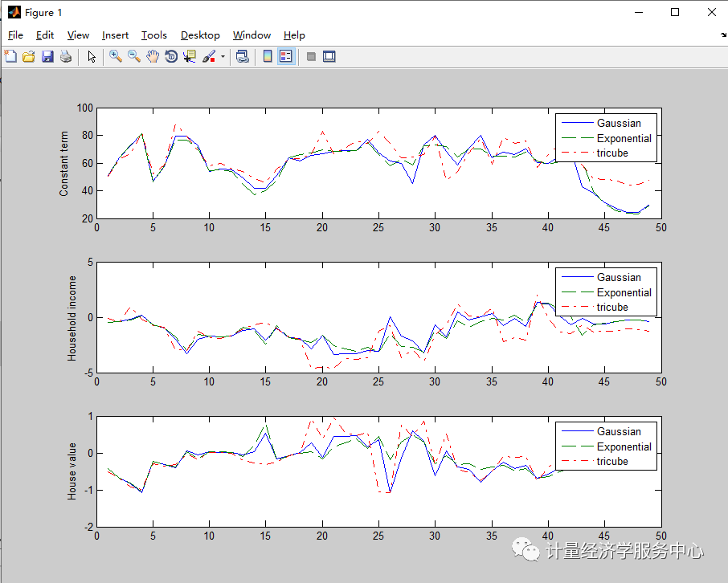Insert a colorbar using the toolbar icon
This screenshot has width=728, height=583.
click(268, 57)
